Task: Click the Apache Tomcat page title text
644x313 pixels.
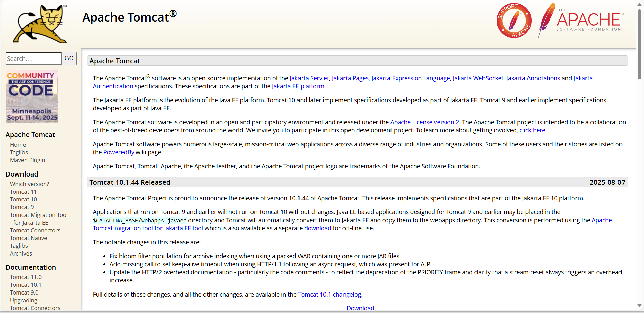Action: (129, 17)
